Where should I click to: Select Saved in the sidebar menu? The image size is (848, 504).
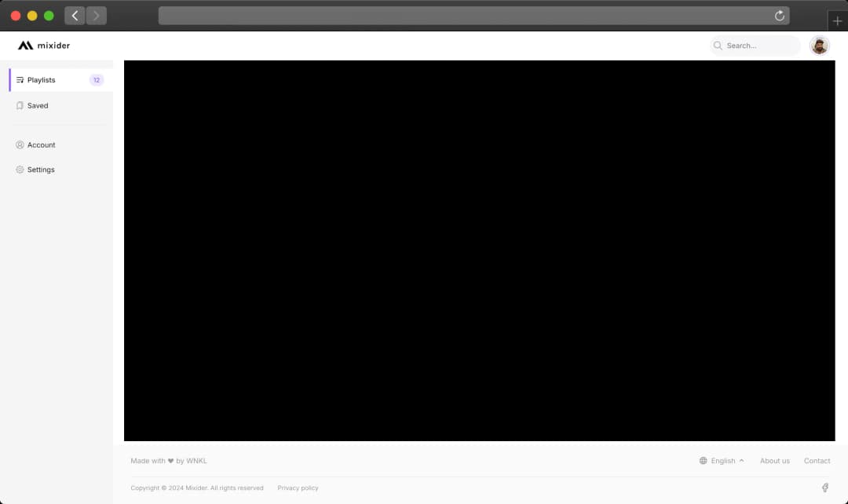37,105
